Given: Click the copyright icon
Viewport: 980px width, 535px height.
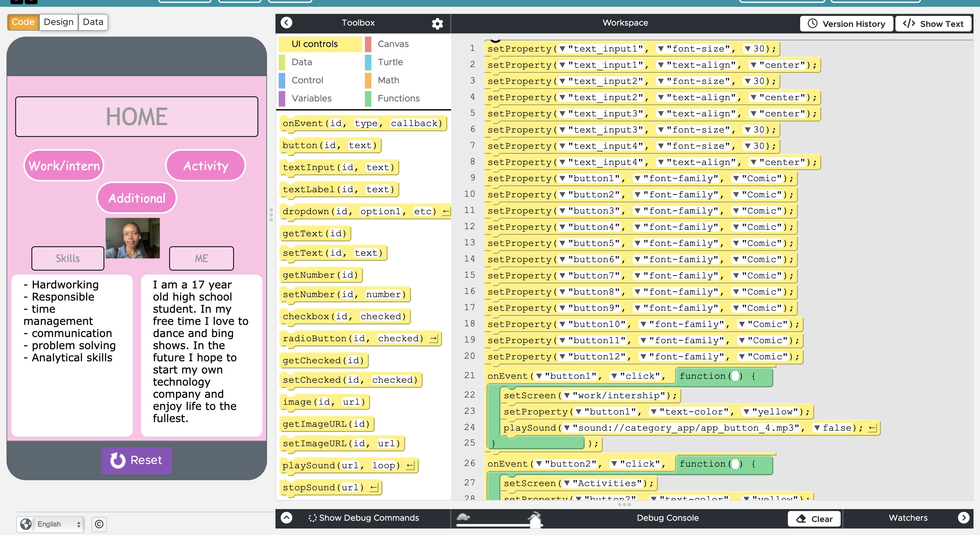Looking at the screenshot, I should click(99, 524).
